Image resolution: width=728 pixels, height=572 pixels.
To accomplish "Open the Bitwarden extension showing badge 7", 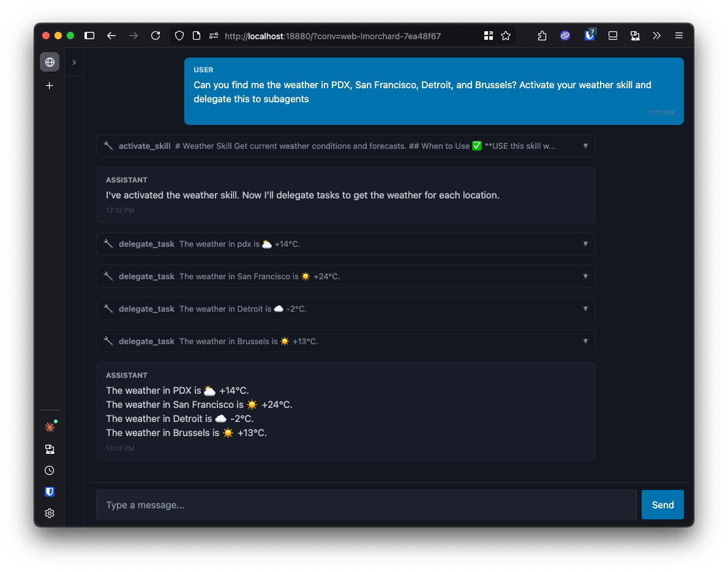I will 589,36.
